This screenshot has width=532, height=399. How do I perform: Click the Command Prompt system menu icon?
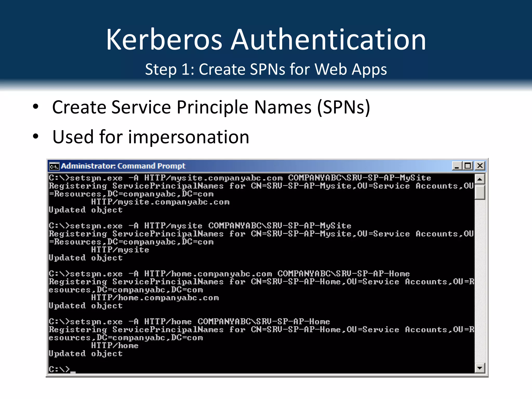[54, 166]
